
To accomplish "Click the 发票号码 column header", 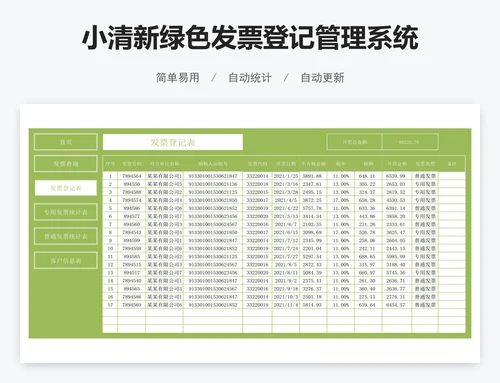I will (132, 164).
